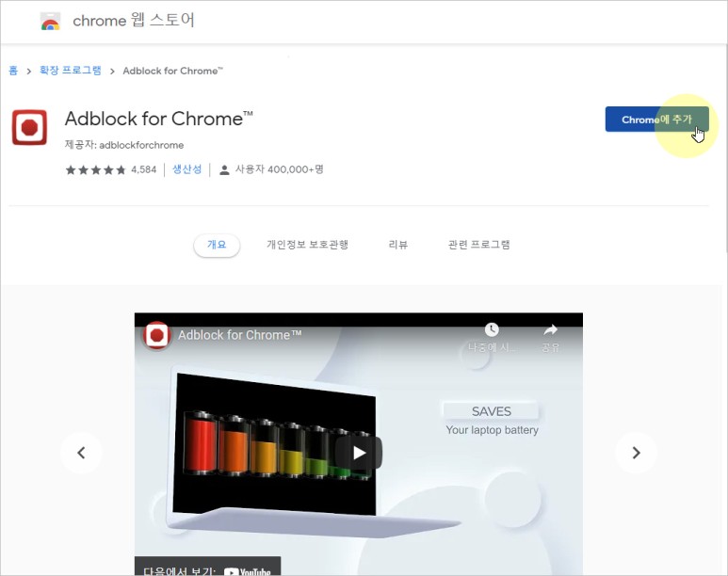
Task: Open the 관련 프로그램 tab
Action: pos(478,245)
